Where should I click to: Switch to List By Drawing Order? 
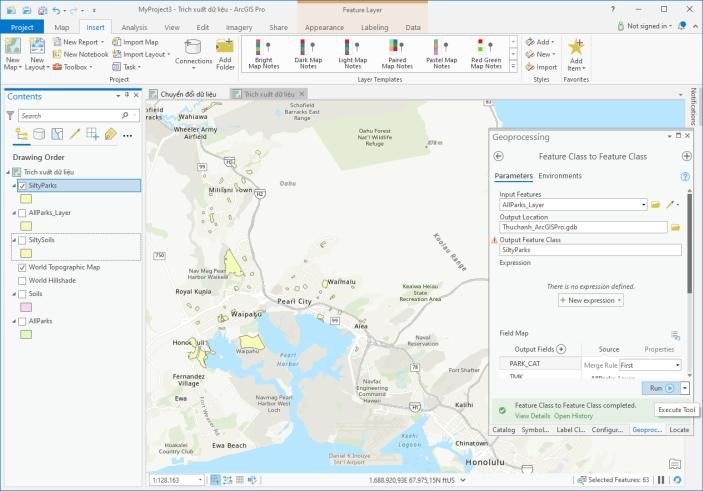pos(21,134)
